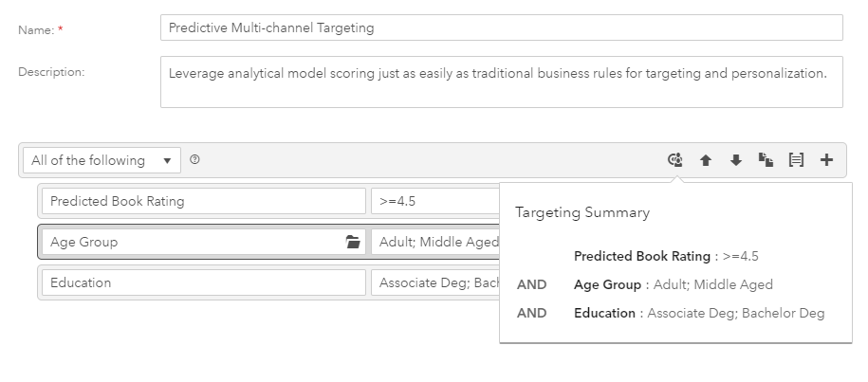The width and height of the screenshot is (868, 382).
Task: Click into the Name input field
Action: coord(502,27)
